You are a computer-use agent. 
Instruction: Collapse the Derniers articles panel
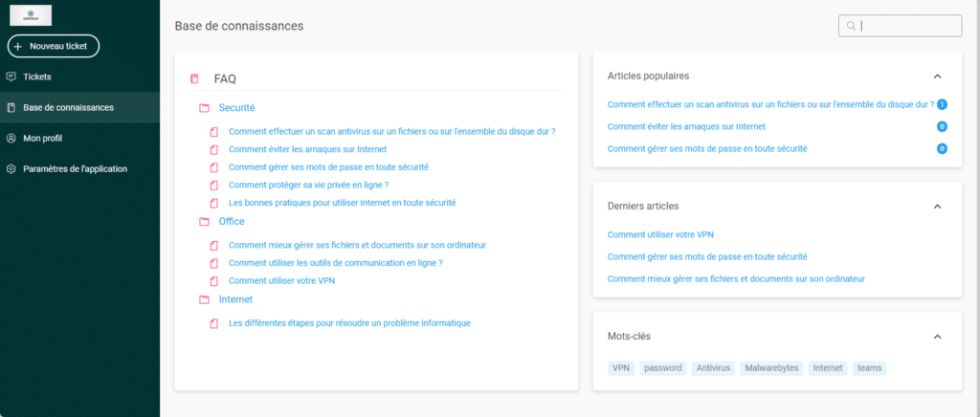937,206
